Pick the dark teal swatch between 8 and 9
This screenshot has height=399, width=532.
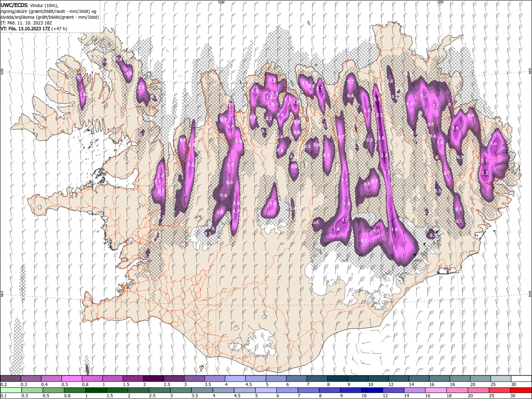[x=337, y=379]
